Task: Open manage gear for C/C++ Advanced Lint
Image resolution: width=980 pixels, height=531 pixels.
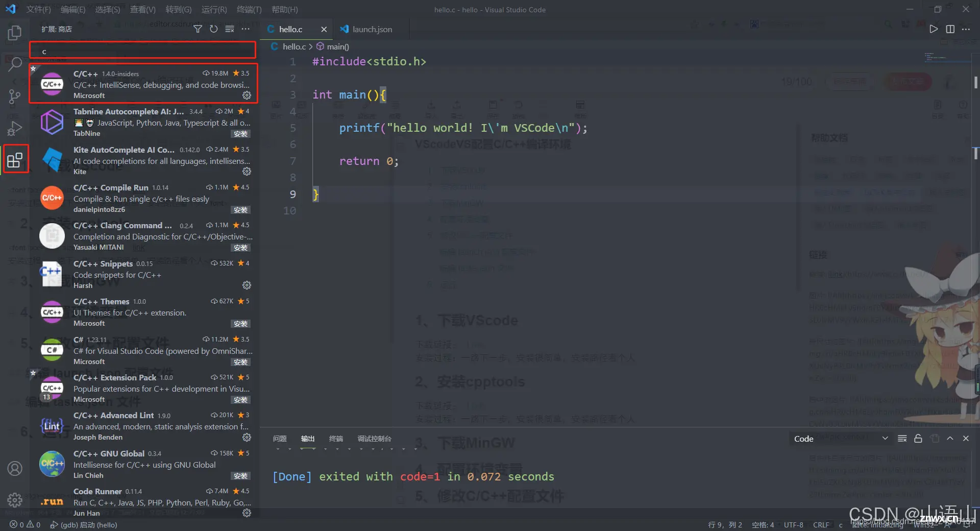Action: tap(247, 438)
